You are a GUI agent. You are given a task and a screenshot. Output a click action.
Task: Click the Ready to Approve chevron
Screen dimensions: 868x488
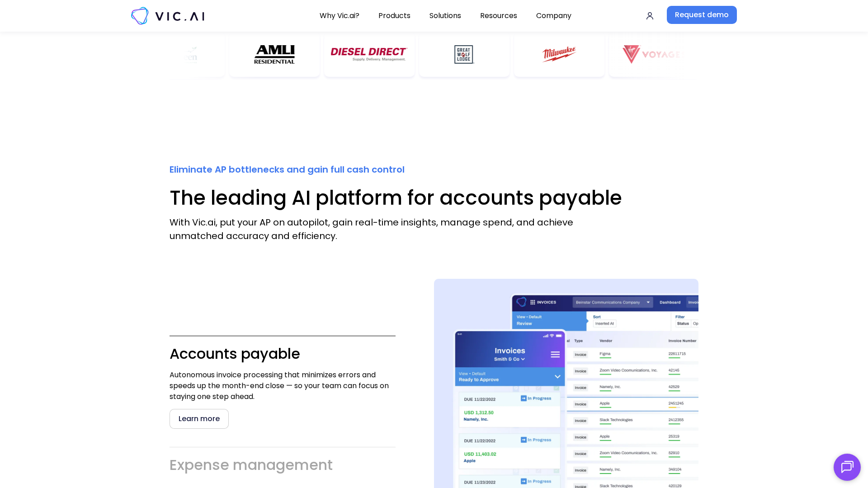click(x=557, y=376)
